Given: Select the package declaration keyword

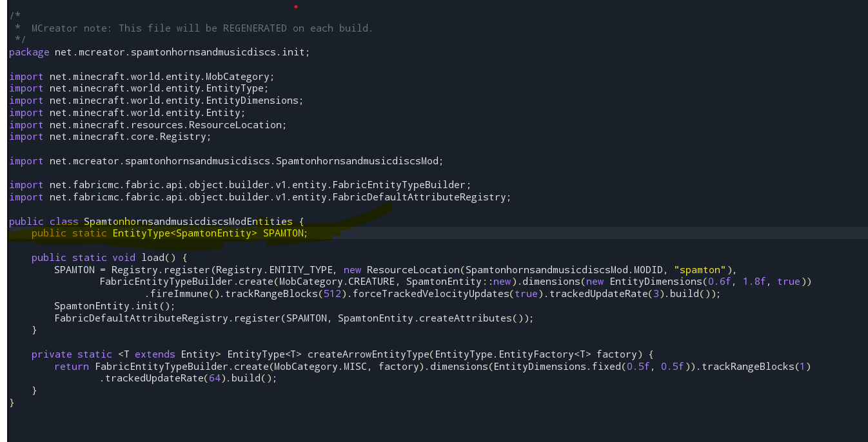Looking at the screenshot, I should pos(29,52).
